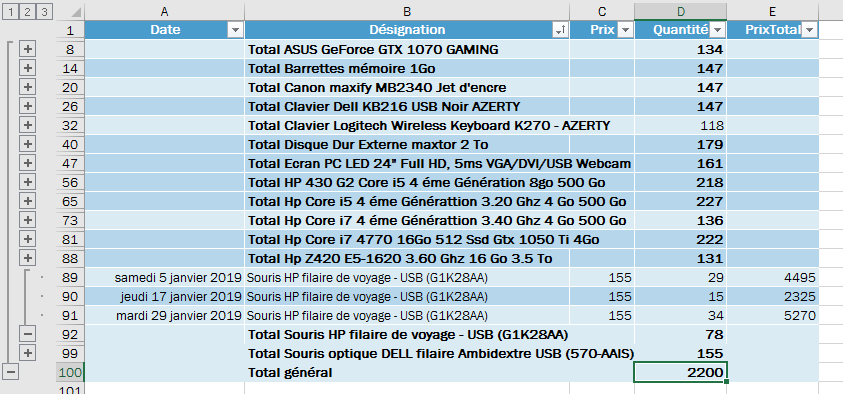Collapse the Total général outline
The width and height of the screenshot is (843, 394).
pyautogui.click(x=10, y=371)
